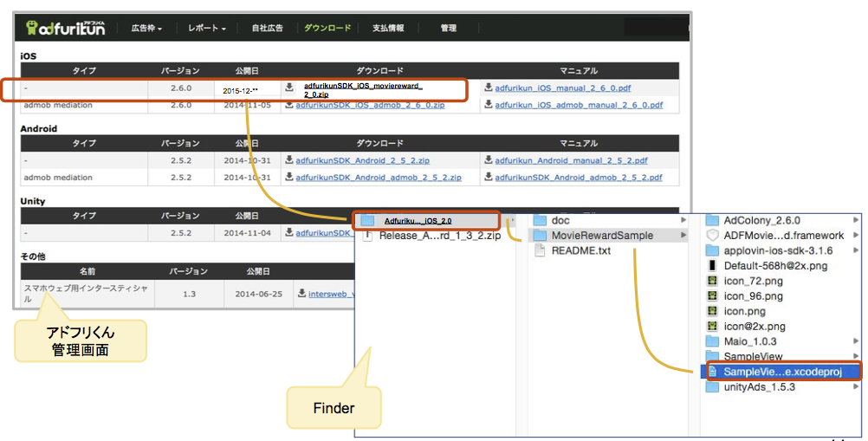Open 支払情報 menu item
This screenshot has height=441, width=868.
click(388, 28)
